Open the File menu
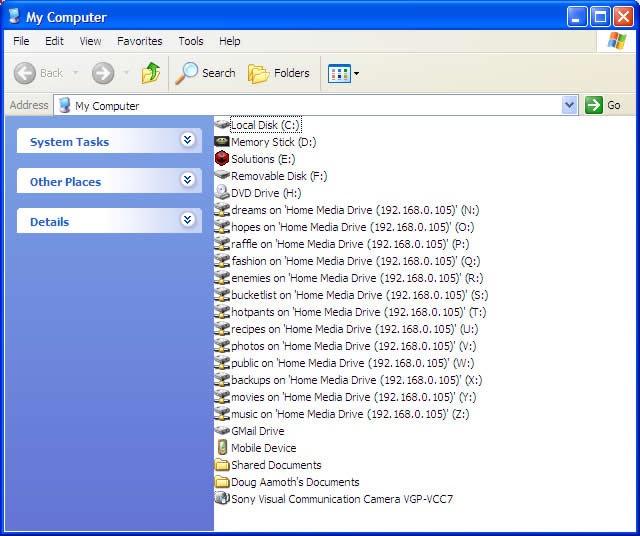This screenshot has width=640, height=536. point(21,41)
